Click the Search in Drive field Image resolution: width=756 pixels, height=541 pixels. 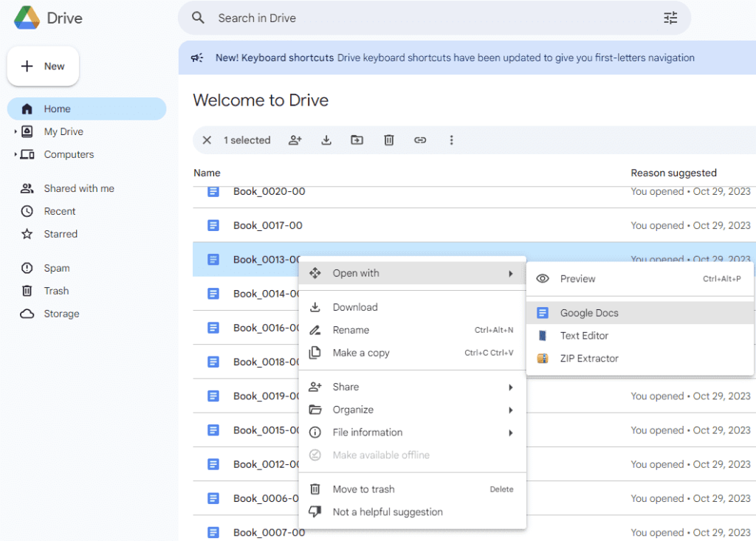(434, 18)
